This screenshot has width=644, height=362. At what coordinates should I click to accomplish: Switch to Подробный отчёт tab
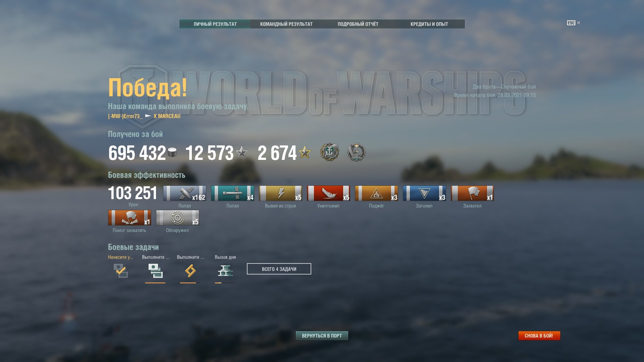coord(358,24)
